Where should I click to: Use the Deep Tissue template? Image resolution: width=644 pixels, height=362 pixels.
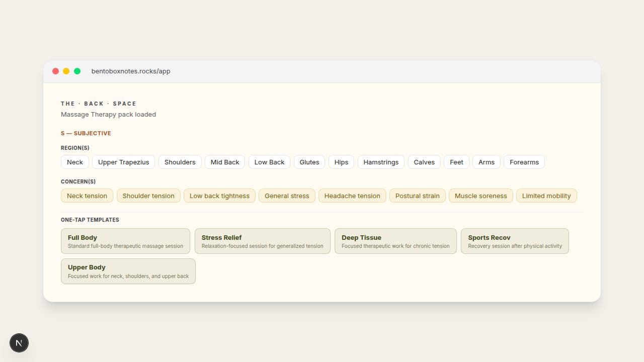[x=395, y=241]
